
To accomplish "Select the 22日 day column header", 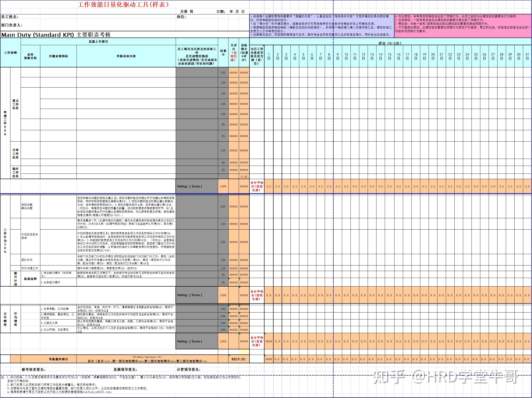I will point(450,56).
